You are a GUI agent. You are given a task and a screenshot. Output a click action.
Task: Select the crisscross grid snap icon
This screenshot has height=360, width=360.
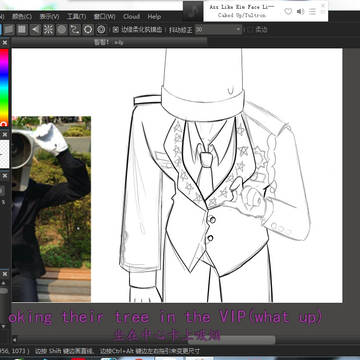[22, 30]
